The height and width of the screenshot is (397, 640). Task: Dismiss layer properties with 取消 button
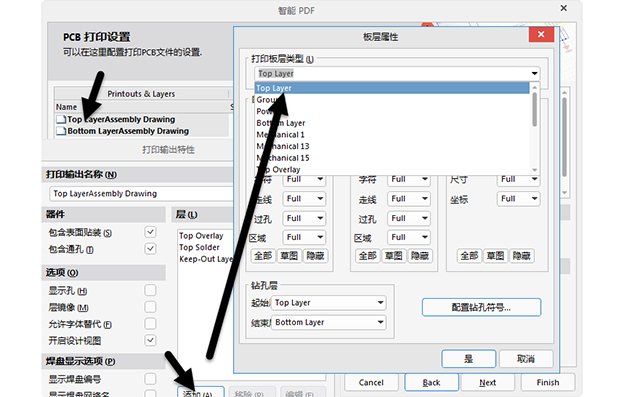526,359
